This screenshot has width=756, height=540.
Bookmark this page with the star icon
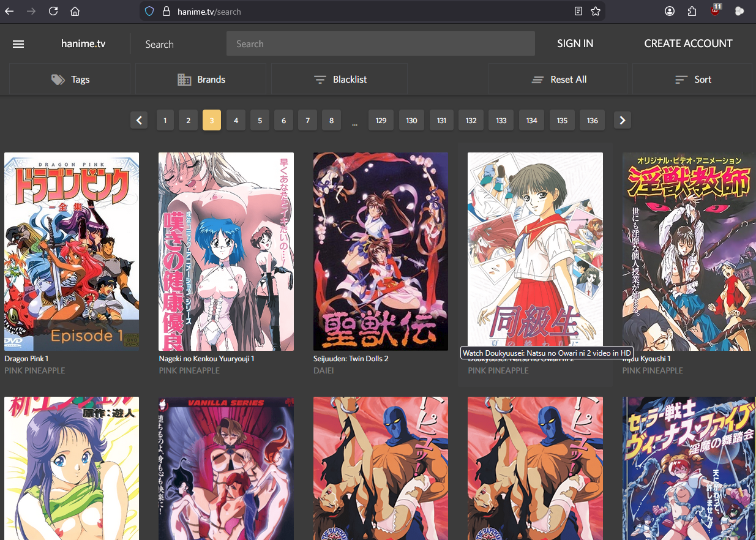tap(596, 11)
